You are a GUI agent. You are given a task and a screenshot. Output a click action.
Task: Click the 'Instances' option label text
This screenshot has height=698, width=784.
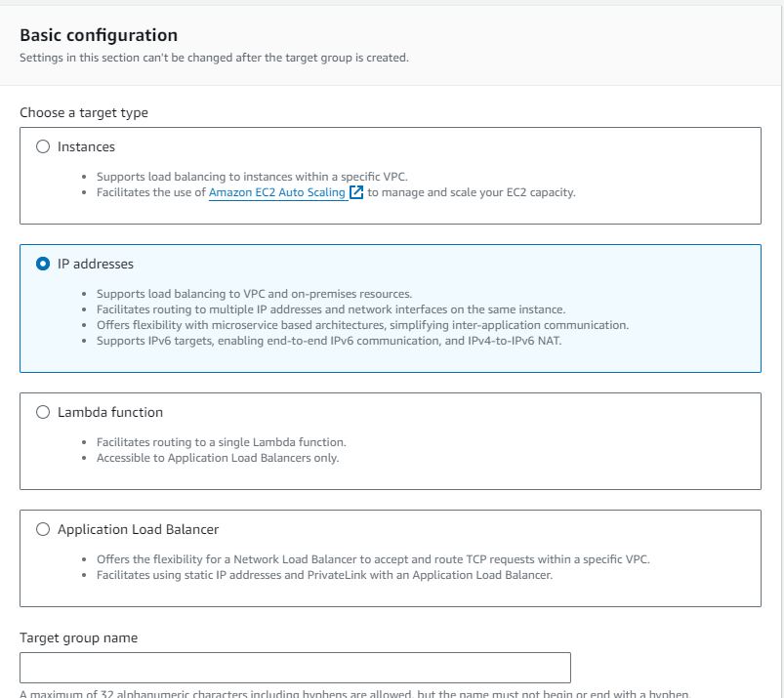click(86, 146)
